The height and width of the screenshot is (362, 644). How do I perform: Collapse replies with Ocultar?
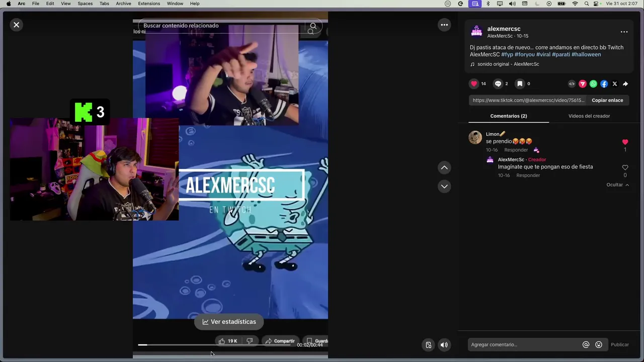pos(617,185)
